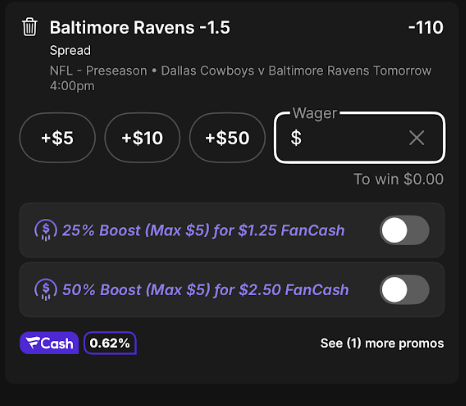Click the 50% Boost FanCash coin icon
This screenshot has height=406, width=466.
46,290
